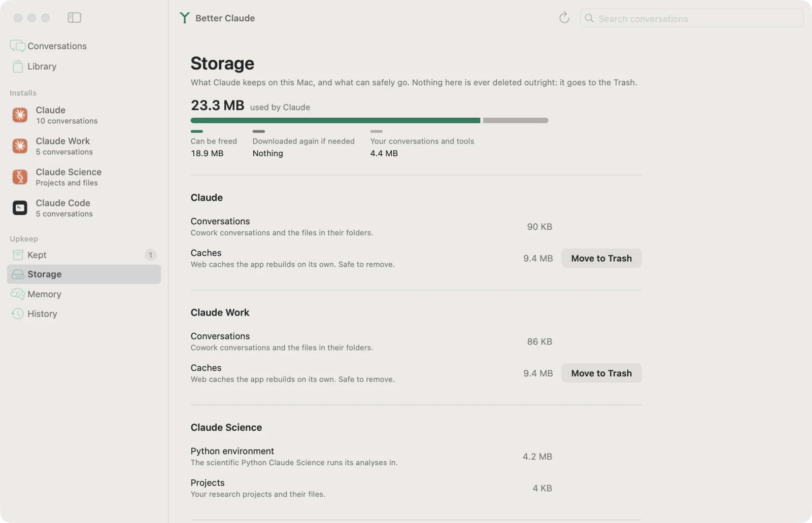The width and height of the screenshot is (812, 523).
Task: Open Conversations in the sidebar
Action: point(84,46)
